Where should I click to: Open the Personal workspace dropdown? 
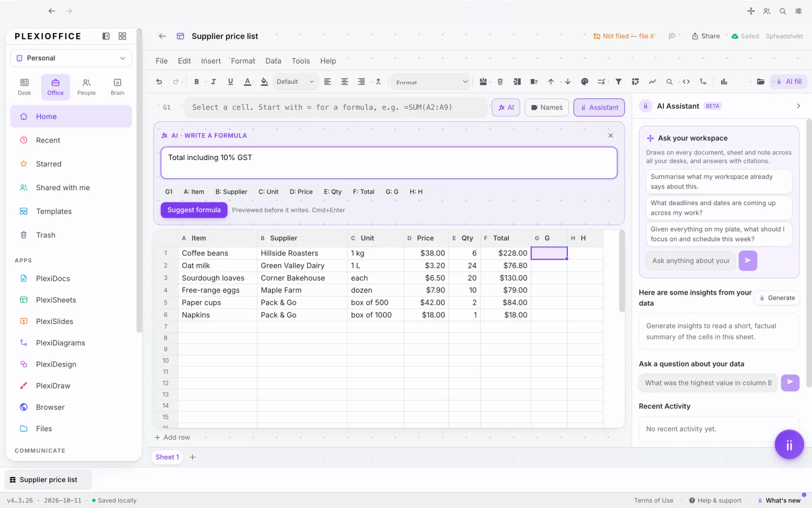pyautogui.click(x=71, y=58)
